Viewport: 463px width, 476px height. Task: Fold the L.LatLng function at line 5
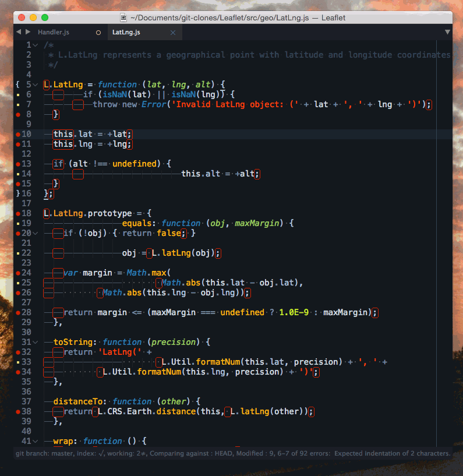click(37, 84)
